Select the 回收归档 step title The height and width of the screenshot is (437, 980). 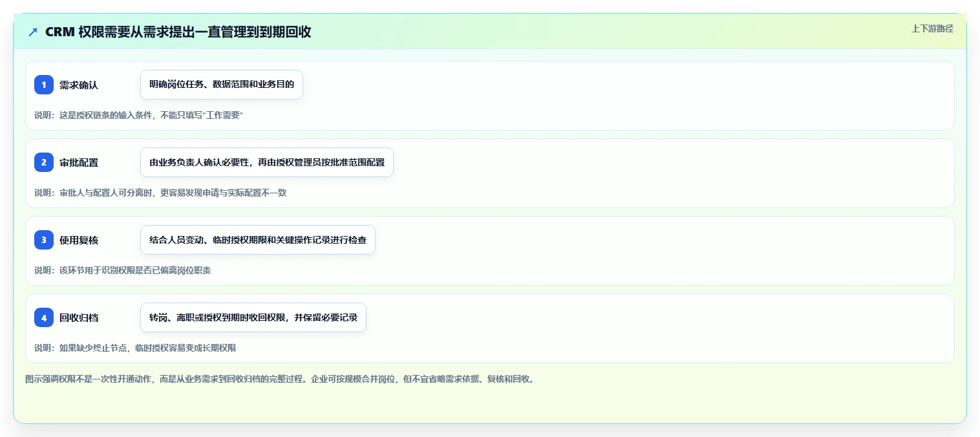[x=79, y=317]
